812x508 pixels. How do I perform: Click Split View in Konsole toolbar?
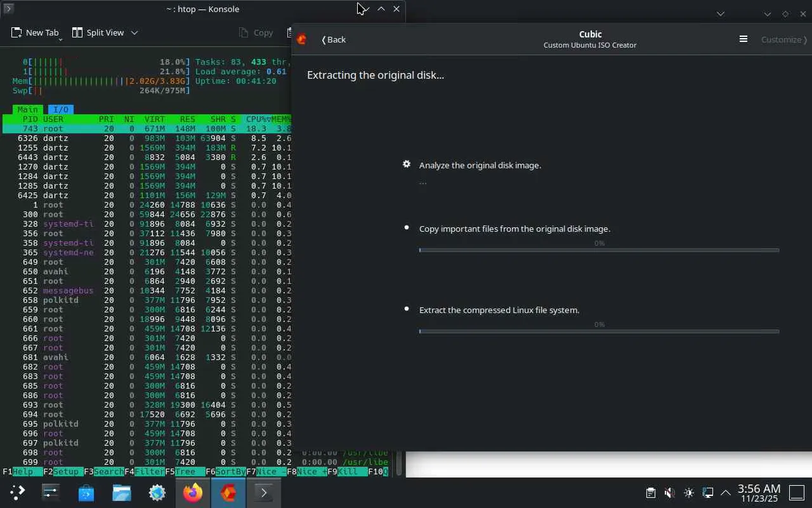coord(98,32)
